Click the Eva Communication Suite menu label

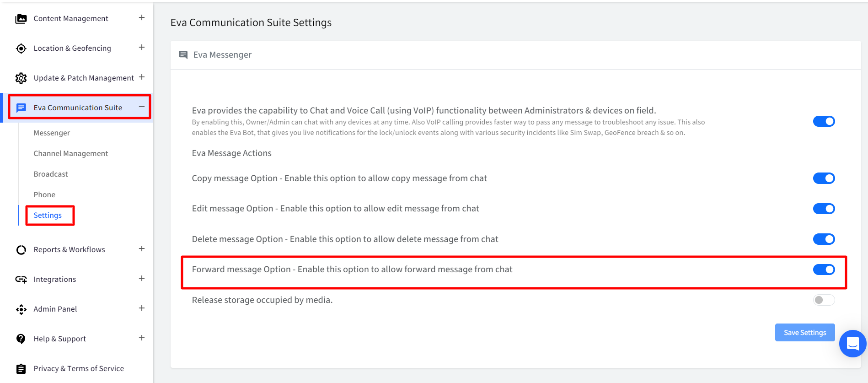coord(78,108)
